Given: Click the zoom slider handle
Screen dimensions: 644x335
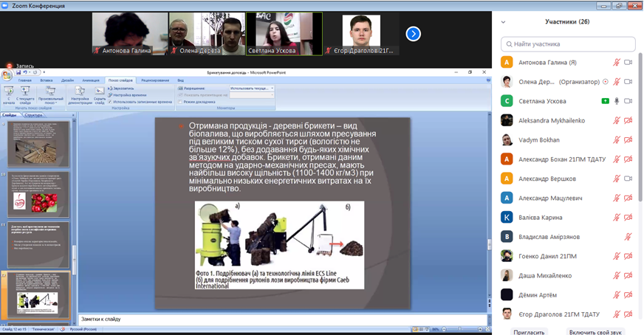Looking at the screenshot, I should 459,329.
